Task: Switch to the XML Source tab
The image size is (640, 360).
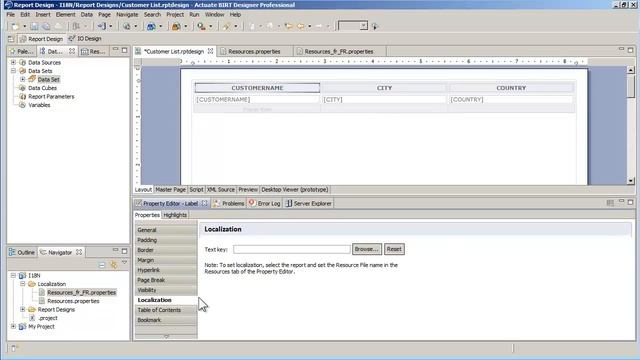Action: point(221,190)
